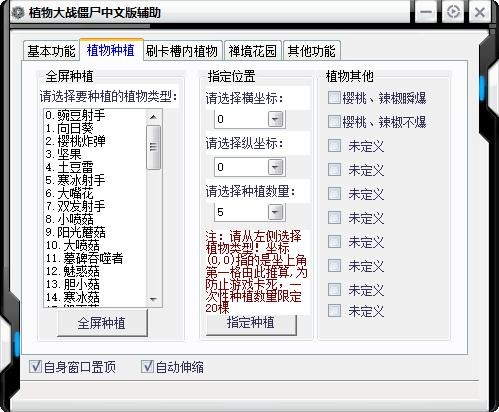Click plant list scrollbar down arrow
The width and height of the screenshot is (499, 412).
pyautogui.click(x=153, y=299)
